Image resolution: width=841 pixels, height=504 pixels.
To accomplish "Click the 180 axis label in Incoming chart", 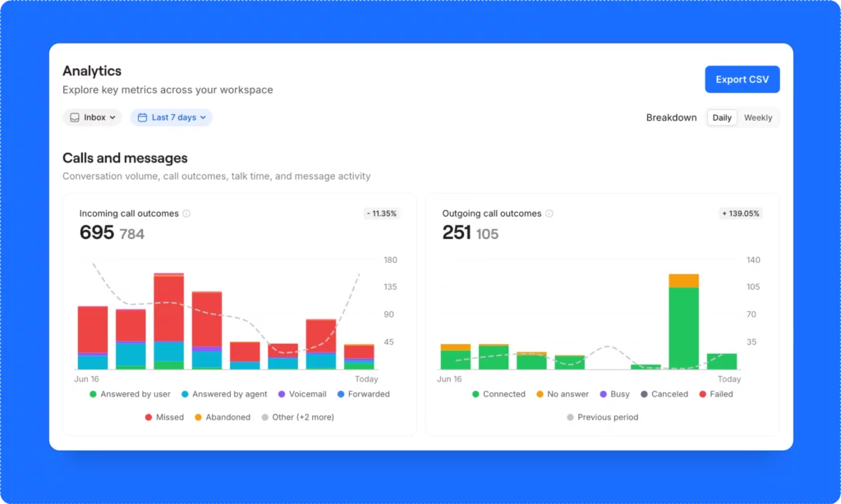I will pyautogui.click(x=390, y=260).
